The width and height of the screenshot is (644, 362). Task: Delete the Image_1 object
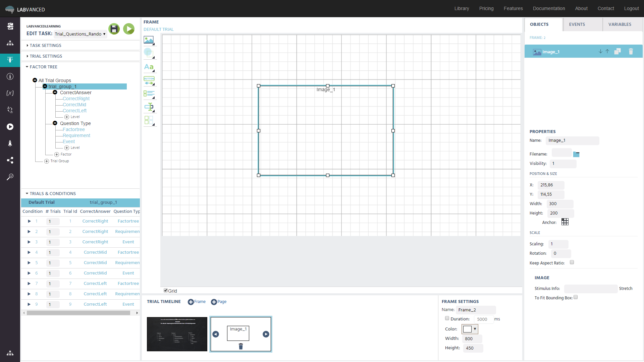(x=631, y=52)
